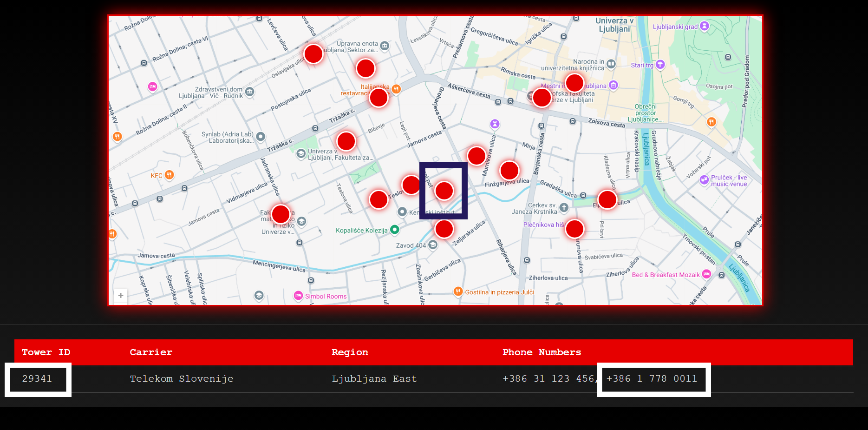Screen dimensions: 868x430
Task: Click tower ID 29341 in table
Action: pyautogui.click(x=37, y=379)
